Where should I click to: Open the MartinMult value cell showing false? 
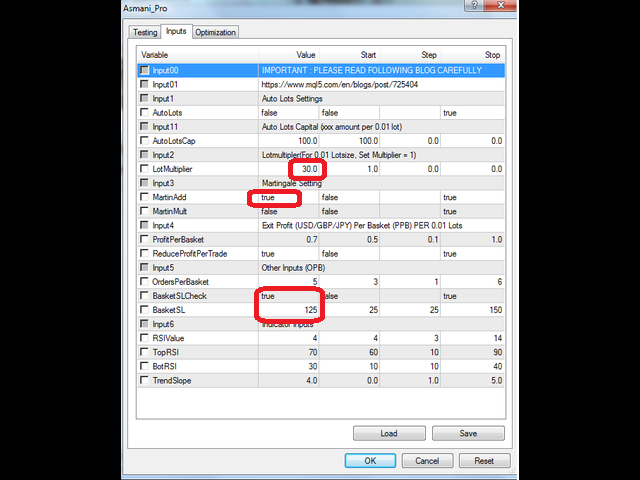[x=289, y=211]
